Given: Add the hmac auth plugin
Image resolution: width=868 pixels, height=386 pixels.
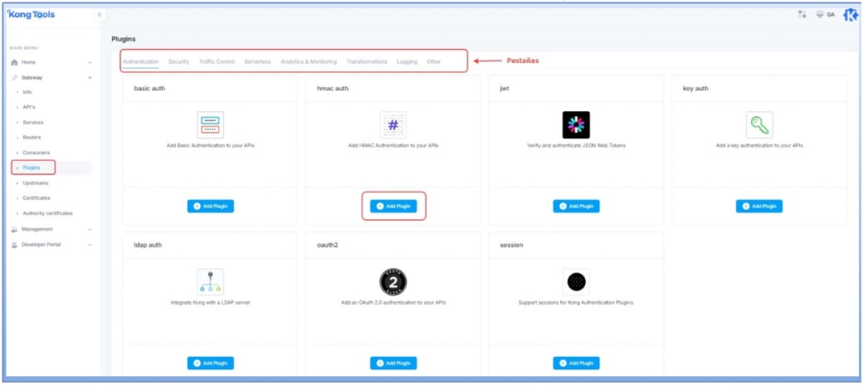Looking at the screenshot, I should point(393,206).
